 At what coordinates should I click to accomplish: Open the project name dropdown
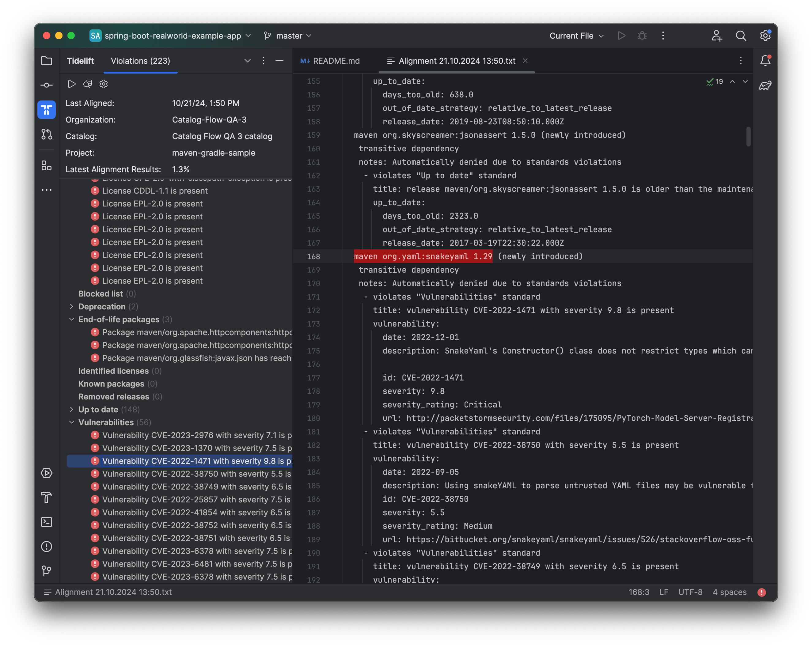[170, 36]
